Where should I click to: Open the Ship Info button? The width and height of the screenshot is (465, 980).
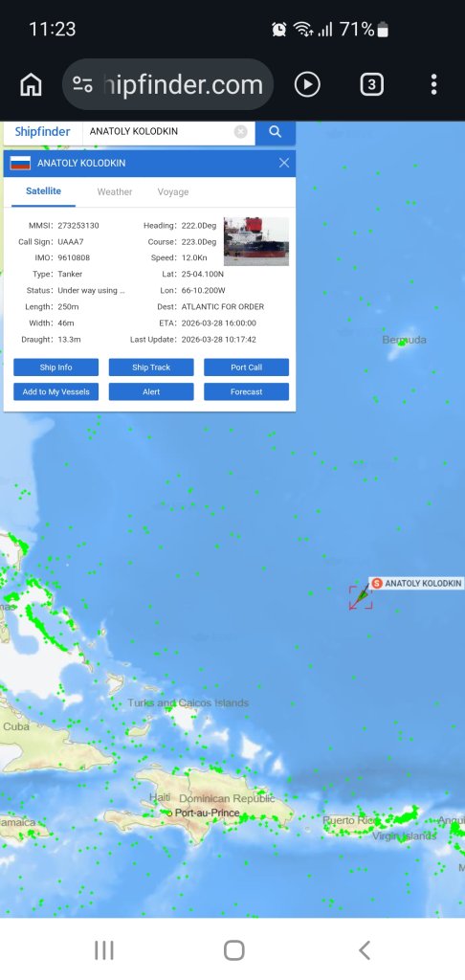pos(56,367)
